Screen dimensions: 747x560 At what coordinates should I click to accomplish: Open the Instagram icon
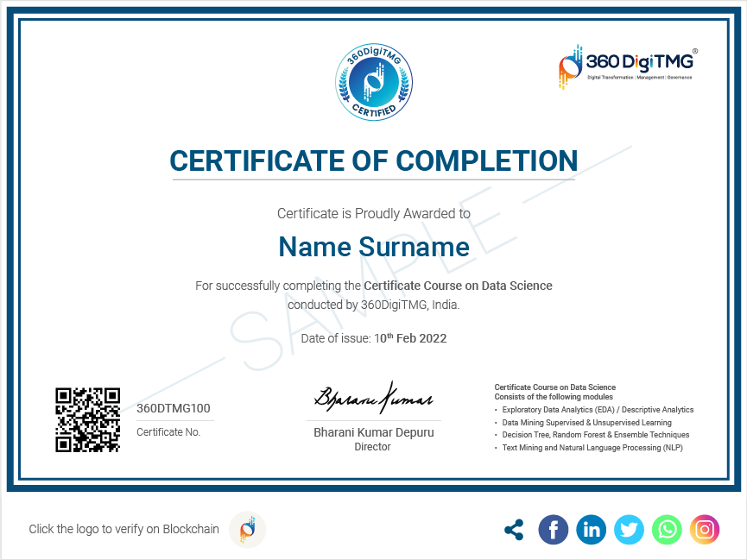click(x=705, y=529)
